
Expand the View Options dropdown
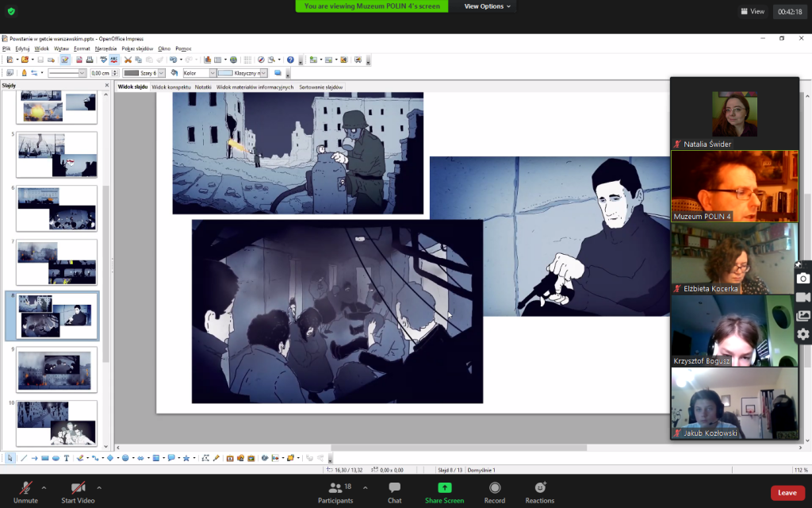[488, 6]
